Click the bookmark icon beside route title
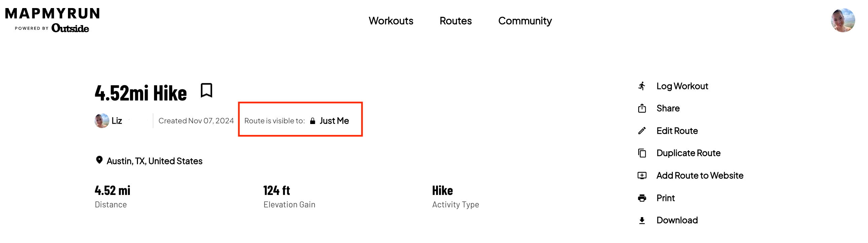This screenshot has height=243, width=868. point(206,90)
